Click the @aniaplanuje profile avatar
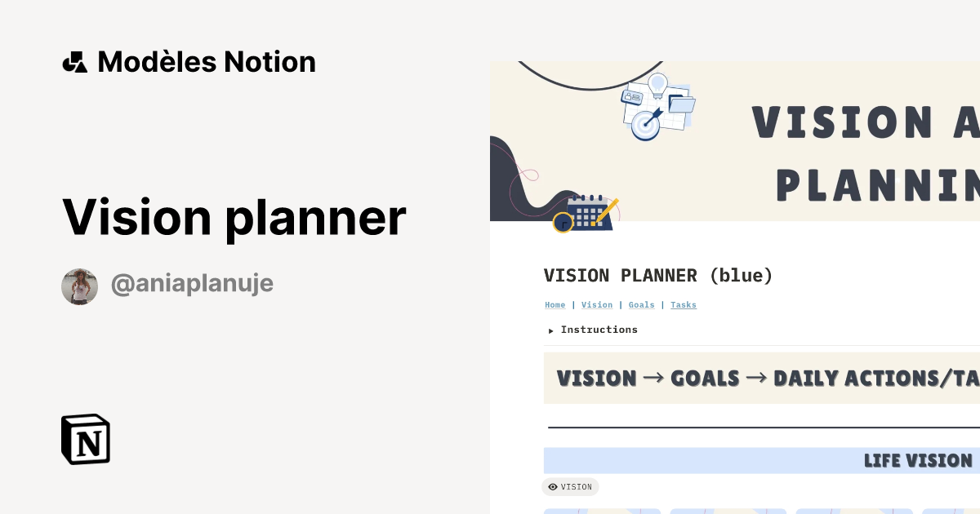Viewport: 980px width, 514px height. point(79,286)
